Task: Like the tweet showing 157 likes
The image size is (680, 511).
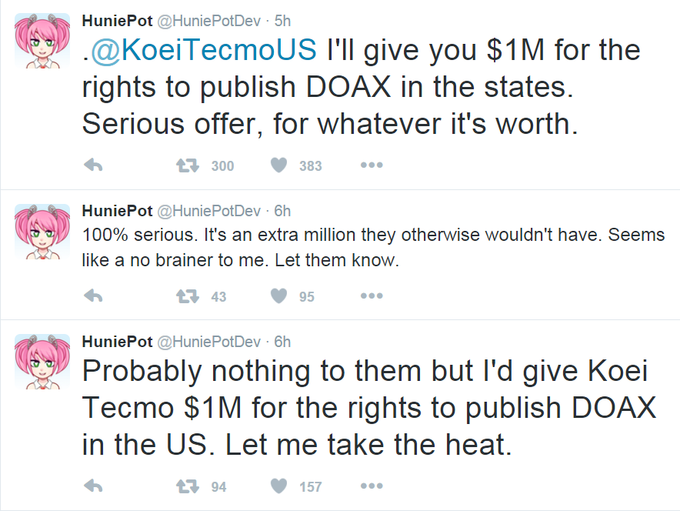Action: point(279,486)
